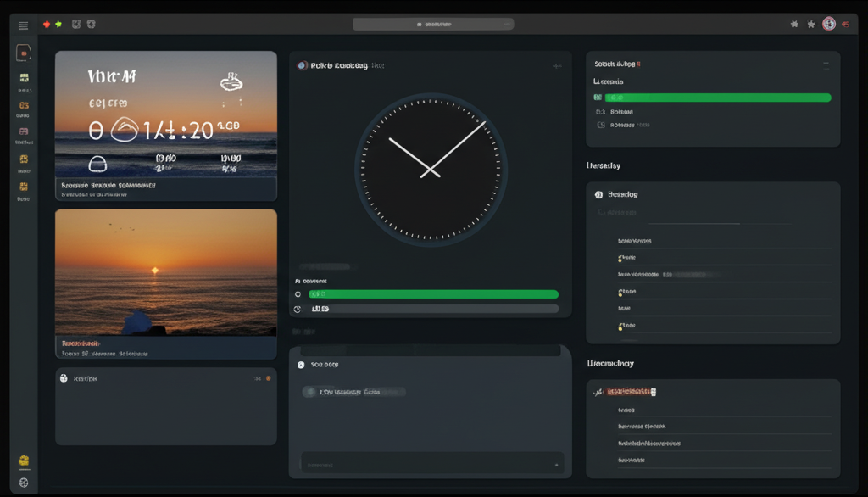Click the address bar at top center
This screenshot has width=868, height=497.
pyautogui.click(x=433, y=24)
